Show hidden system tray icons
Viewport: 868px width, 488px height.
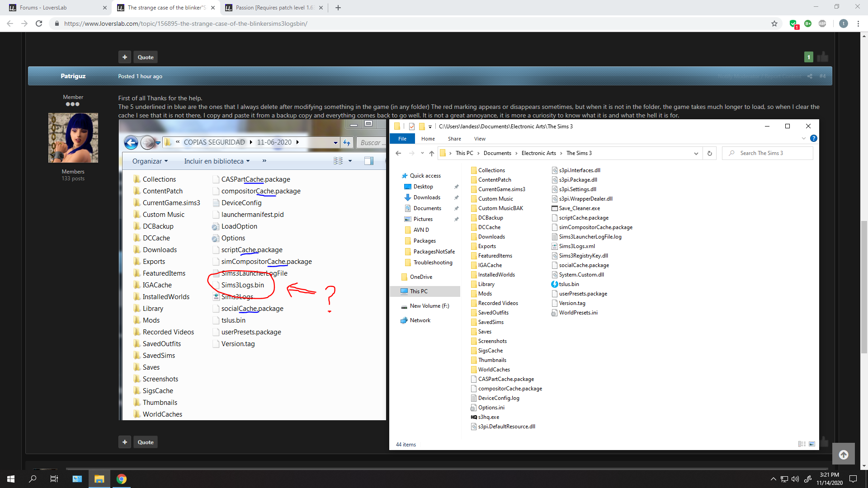pos(773,479)
